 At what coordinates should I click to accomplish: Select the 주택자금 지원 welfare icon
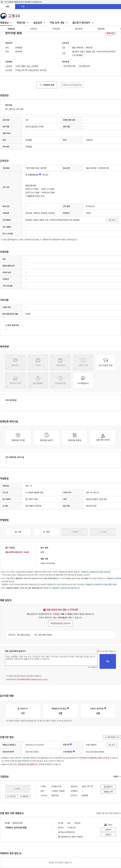click(15, 380)
